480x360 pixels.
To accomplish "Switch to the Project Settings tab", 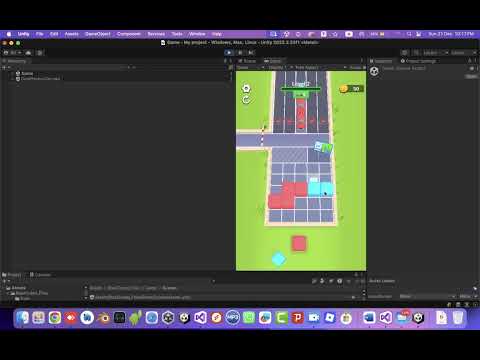I will coord(418,61).
